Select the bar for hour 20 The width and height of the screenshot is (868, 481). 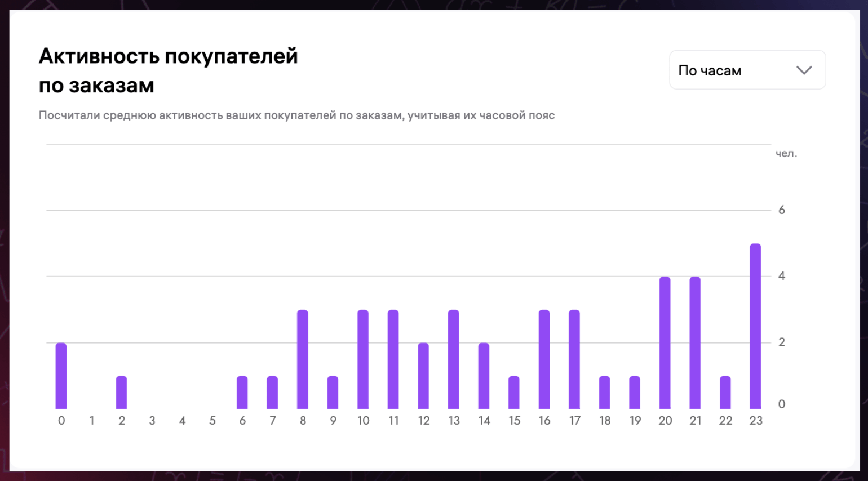point(665,342)
